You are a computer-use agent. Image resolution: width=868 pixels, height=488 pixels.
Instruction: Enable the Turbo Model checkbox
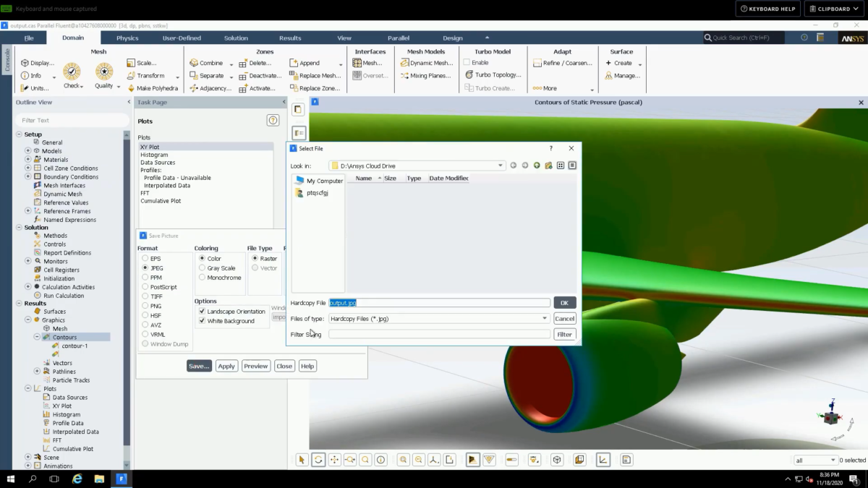pos(467,63)
